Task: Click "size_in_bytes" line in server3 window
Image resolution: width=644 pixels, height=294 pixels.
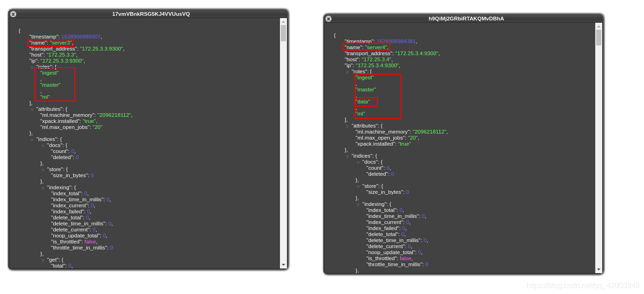Action: [72, 175]
